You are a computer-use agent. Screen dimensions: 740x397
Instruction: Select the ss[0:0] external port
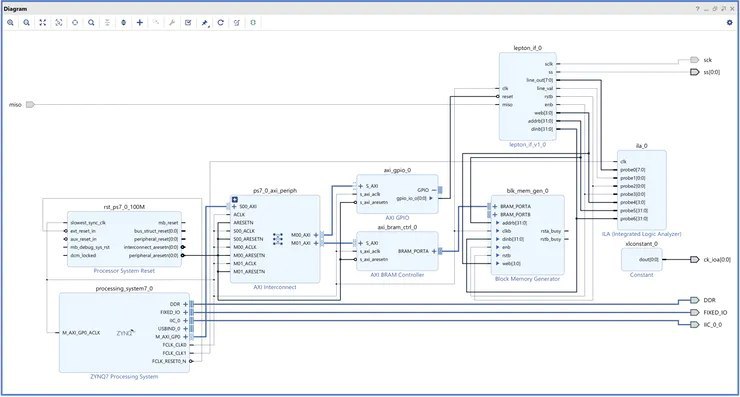point(694,72)
